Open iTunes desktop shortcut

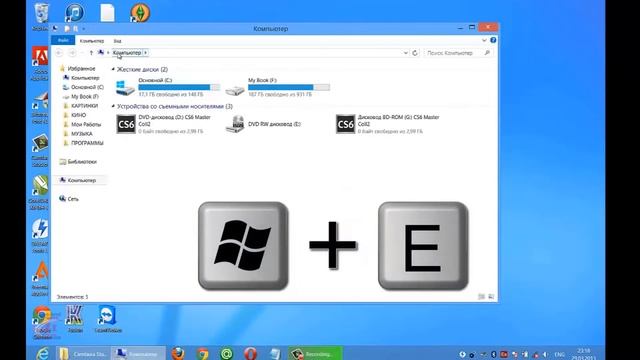pyautogui.click(x=74, y=12)
